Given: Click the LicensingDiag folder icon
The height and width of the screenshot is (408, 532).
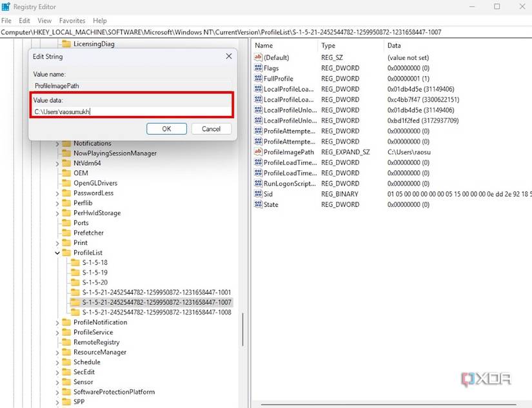Looking at the screenshot, I should (x=66, y=44).
